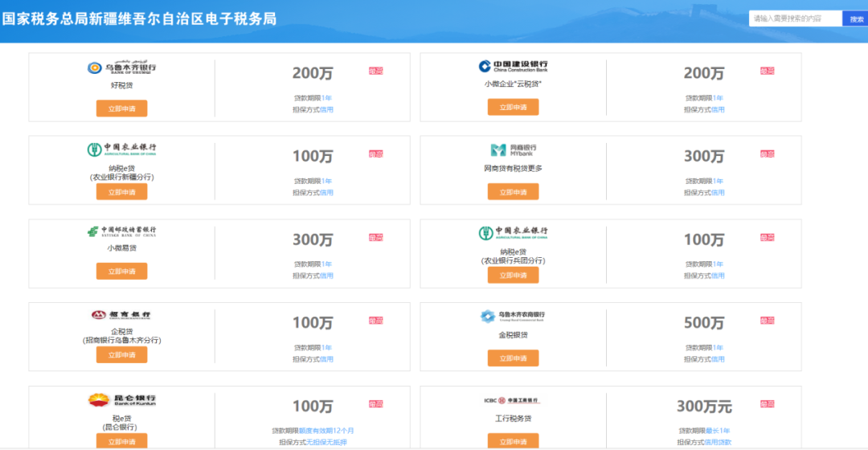The width and height of the screenshot is (868, 450).
Task: Click (农业银行新疆分行) branch text
Action: tap(122, 177)
